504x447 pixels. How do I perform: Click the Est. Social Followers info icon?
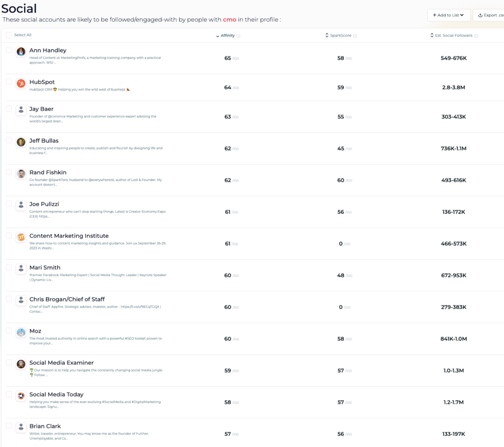tap(476, 36)
